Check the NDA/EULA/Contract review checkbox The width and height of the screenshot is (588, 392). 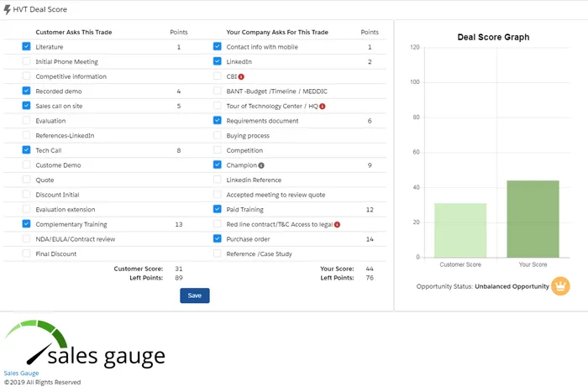26,238
